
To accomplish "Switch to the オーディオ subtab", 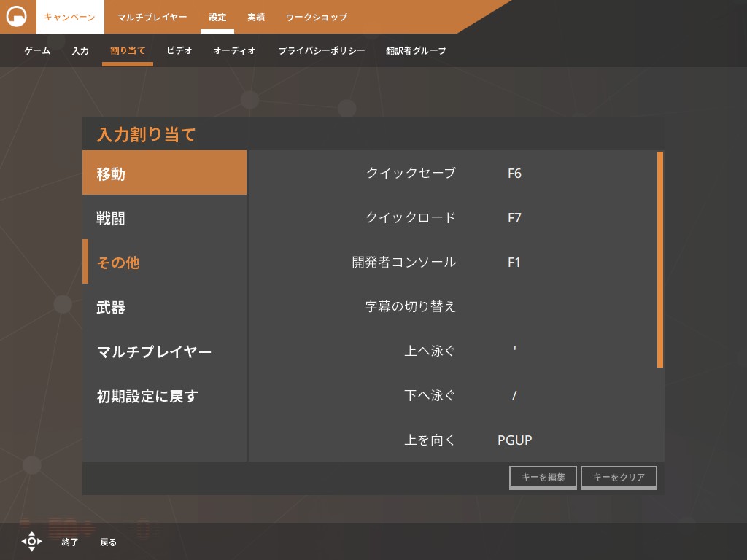I will click(x=234, y=50).
